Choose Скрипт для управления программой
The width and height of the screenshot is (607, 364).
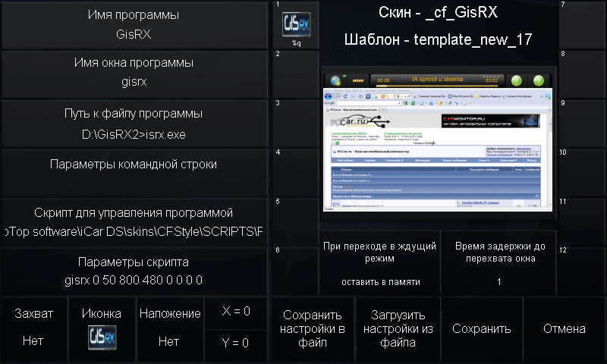(134, 223)
